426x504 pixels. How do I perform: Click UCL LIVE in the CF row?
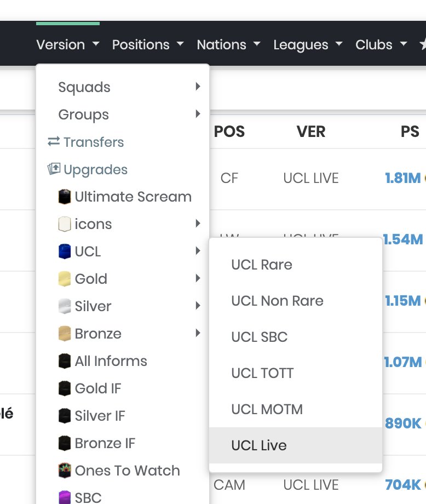click(x=311, y=178)
